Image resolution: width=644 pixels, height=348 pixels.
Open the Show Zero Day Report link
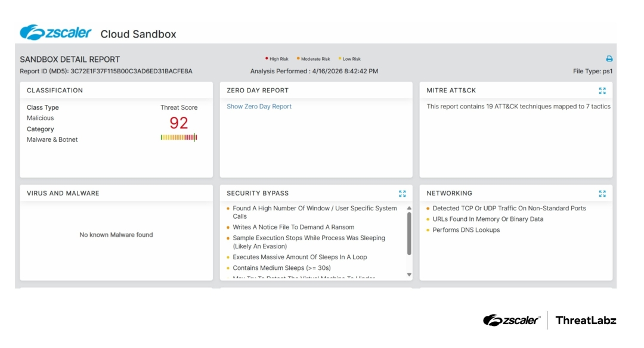pyautogui.click(x=259, y=106)
